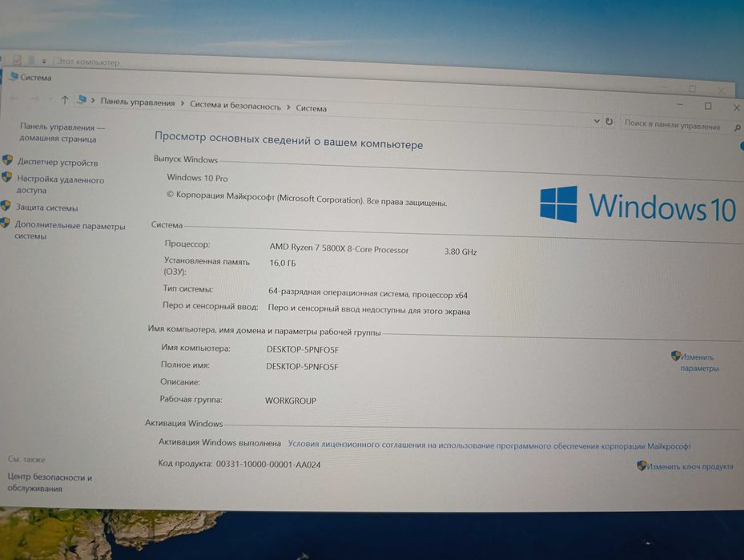Click the shield icon beside Настройка удаленного доступа
Image resolution: width=744 pixels, height=560 pixels.
[x=6, y=178]
